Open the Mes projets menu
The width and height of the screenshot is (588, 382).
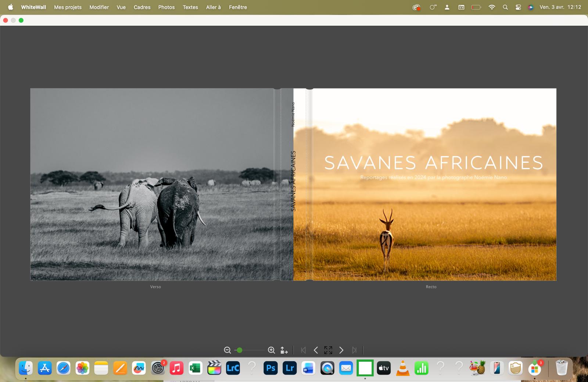click(x=68, y=7)
